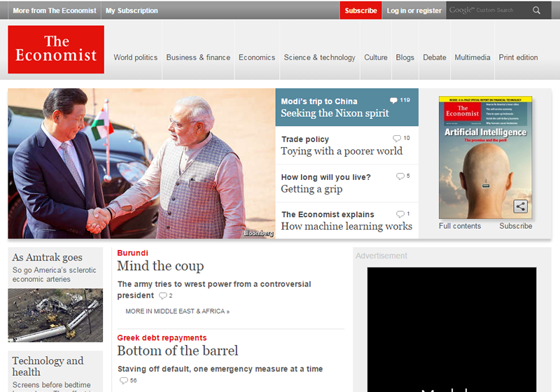Open Technology and health headline

tap(48, 366)
